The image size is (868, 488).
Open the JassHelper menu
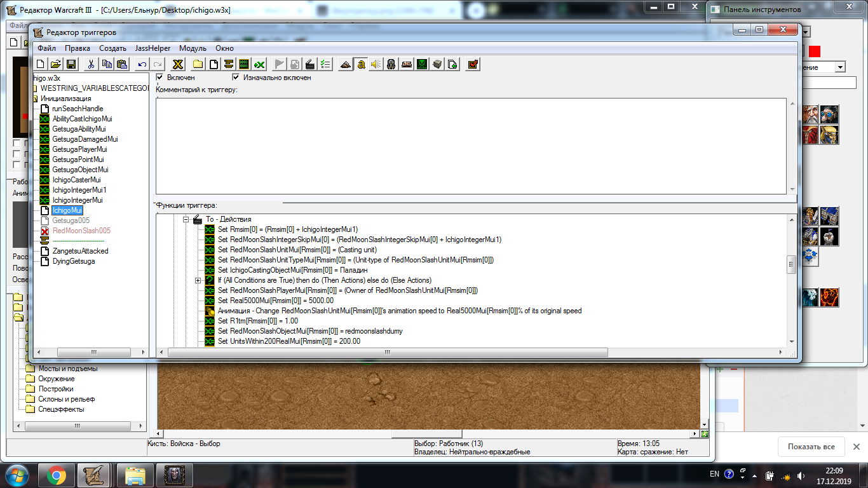[x=153, y=48]
